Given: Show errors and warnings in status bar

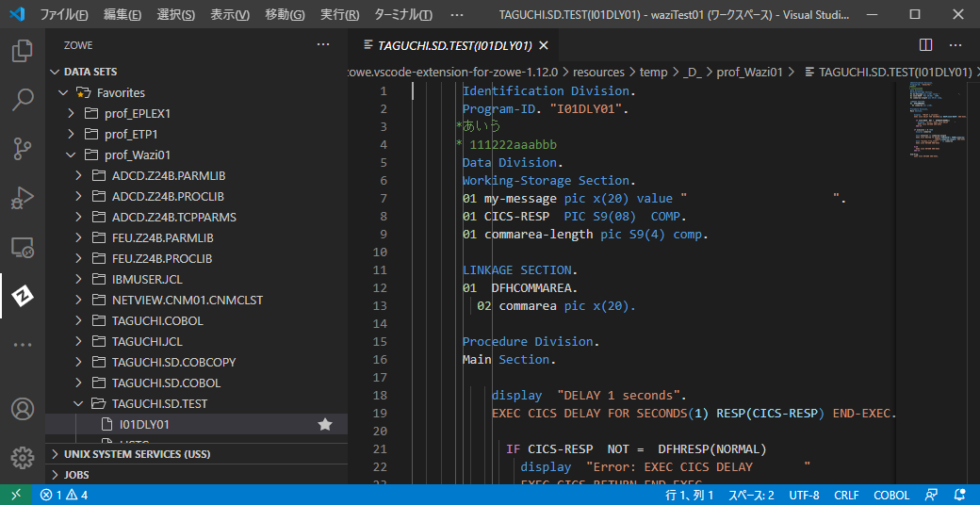Looking at the screenshot, I should (x=64, y=495).
